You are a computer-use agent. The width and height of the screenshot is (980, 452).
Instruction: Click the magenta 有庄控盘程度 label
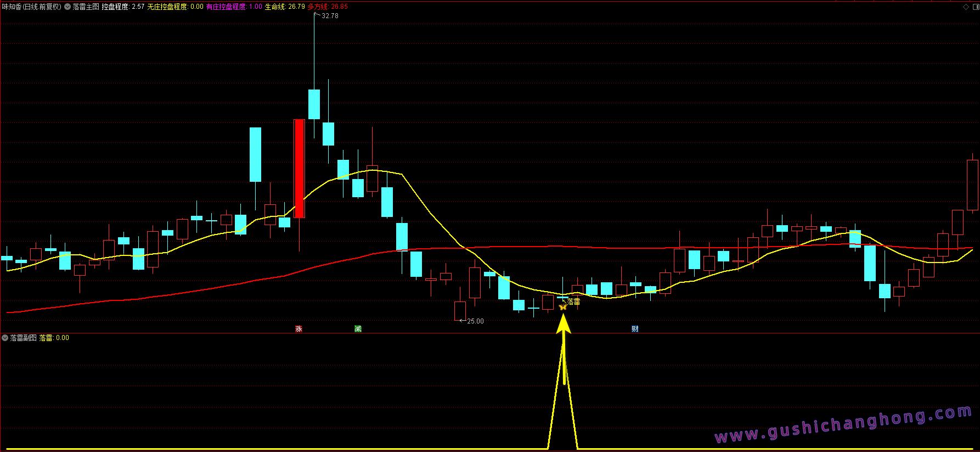coord(226,7)
